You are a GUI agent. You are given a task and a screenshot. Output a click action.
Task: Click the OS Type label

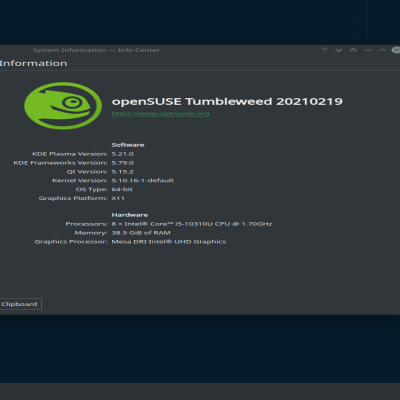[92, 189]
